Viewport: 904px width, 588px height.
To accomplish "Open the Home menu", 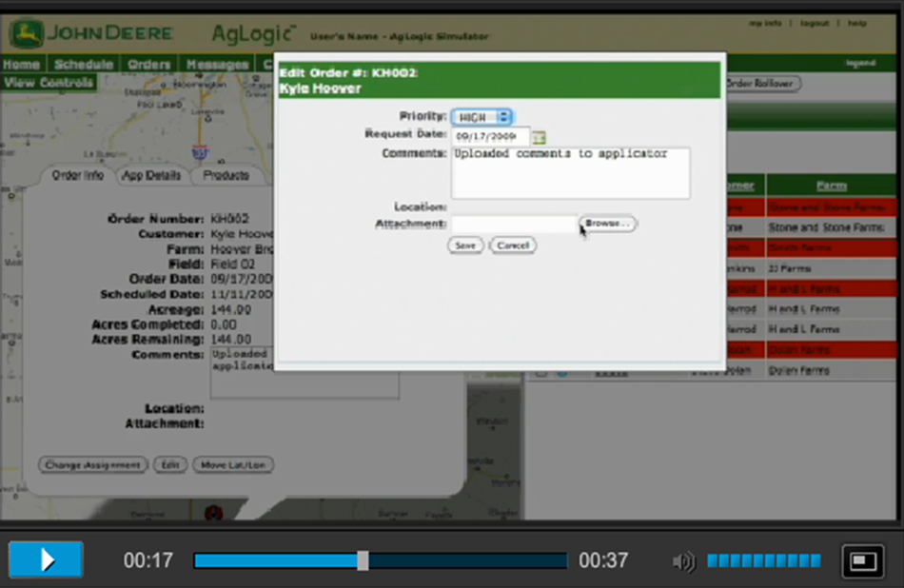I will coord(21,65).
